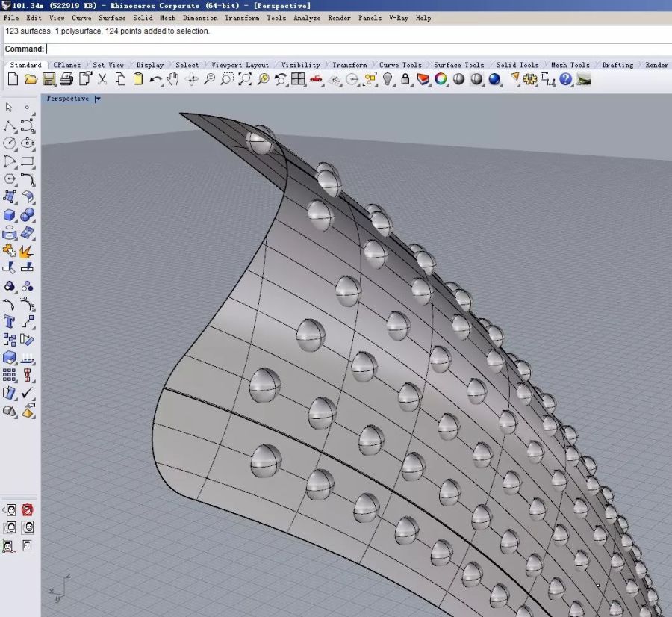The height and width of the screenshot is (617, 672).
Task: Select the Circle drawing tool
Action: (10, 143)
